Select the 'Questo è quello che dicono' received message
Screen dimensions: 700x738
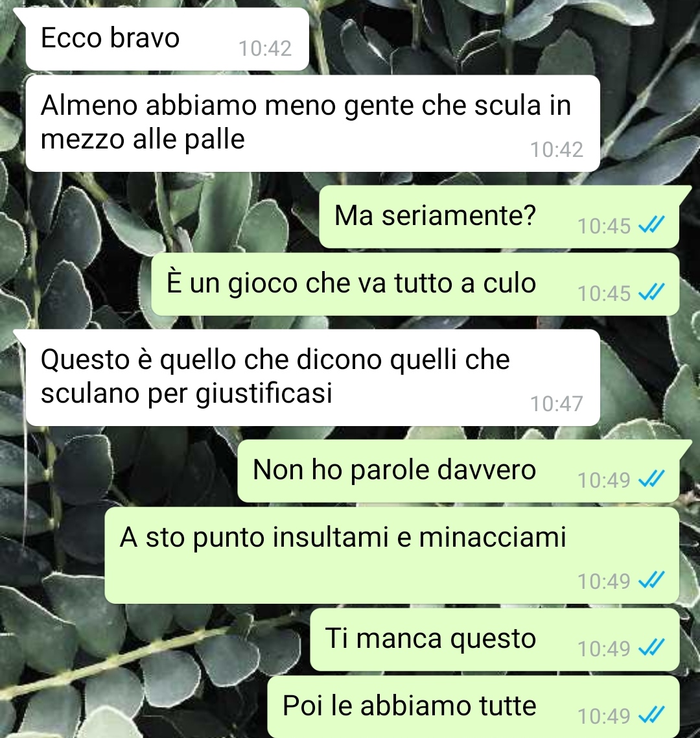click(313, 377)
